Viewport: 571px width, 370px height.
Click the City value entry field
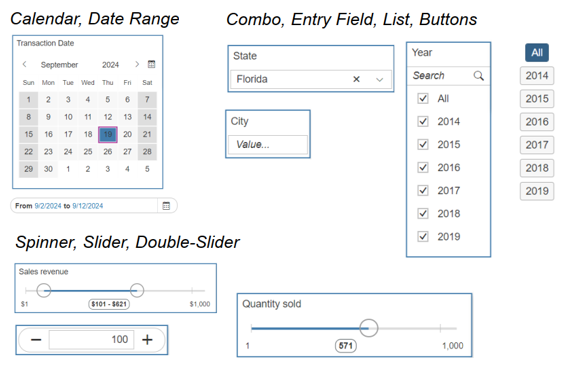268,145
